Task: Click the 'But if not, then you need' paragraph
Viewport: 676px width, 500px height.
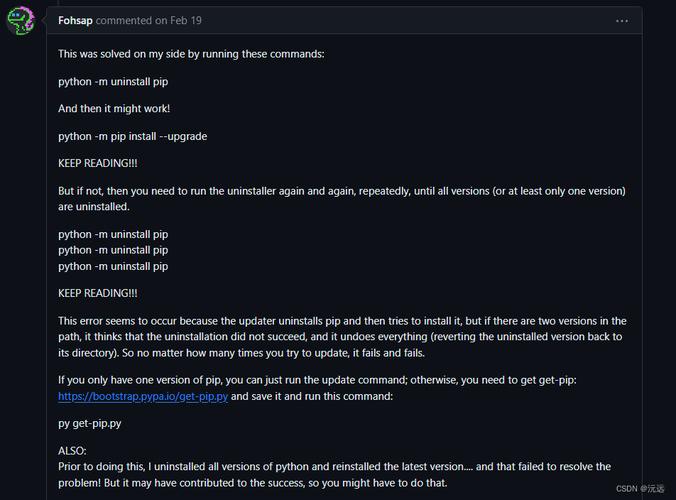Action: 342,199
